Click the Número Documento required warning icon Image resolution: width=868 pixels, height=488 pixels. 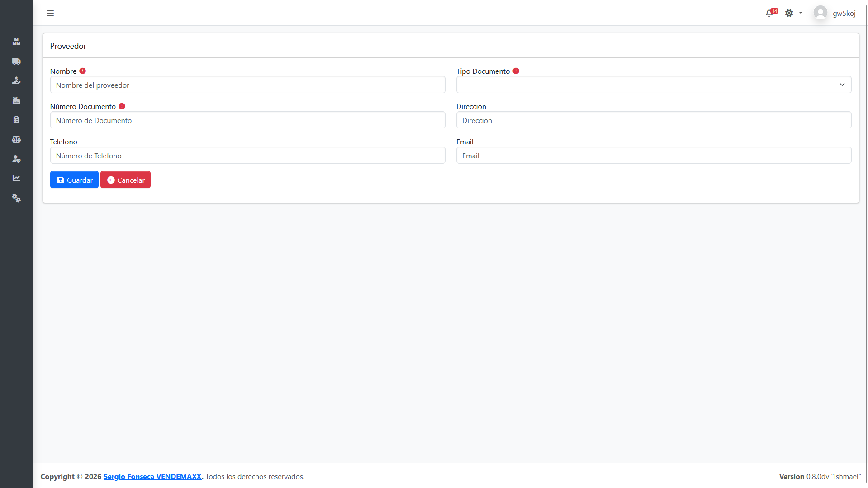point(122,106)
